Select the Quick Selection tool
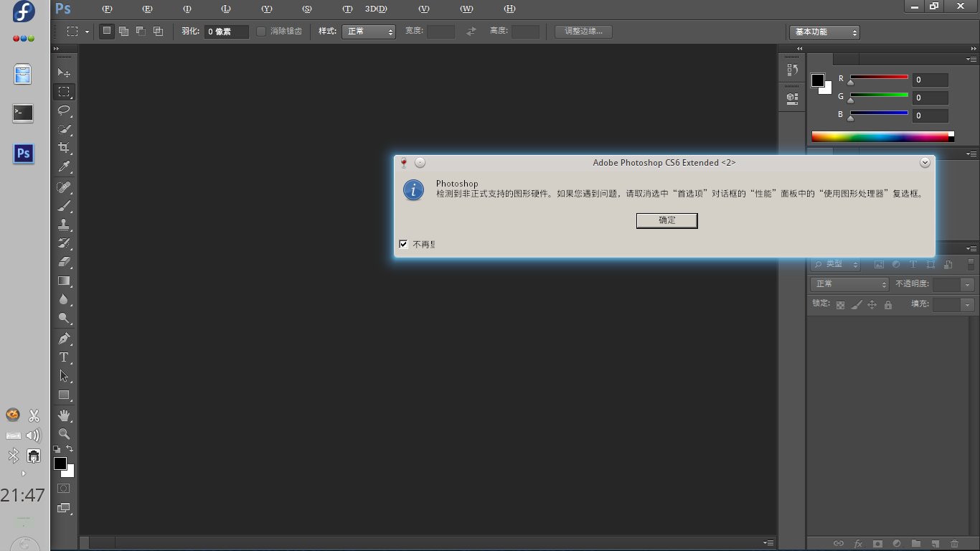This screenshot has height=551, width=980. point(64,129)
